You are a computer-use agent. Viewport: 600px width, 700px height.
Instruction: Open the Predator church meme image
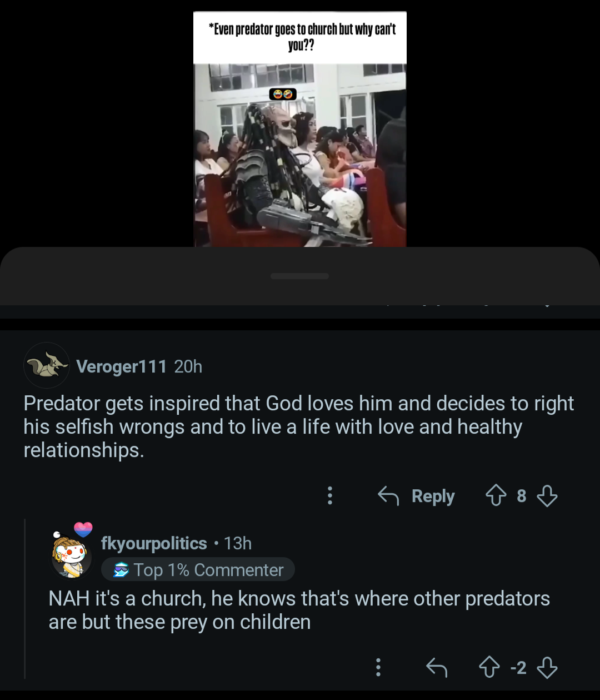(300, 155)
